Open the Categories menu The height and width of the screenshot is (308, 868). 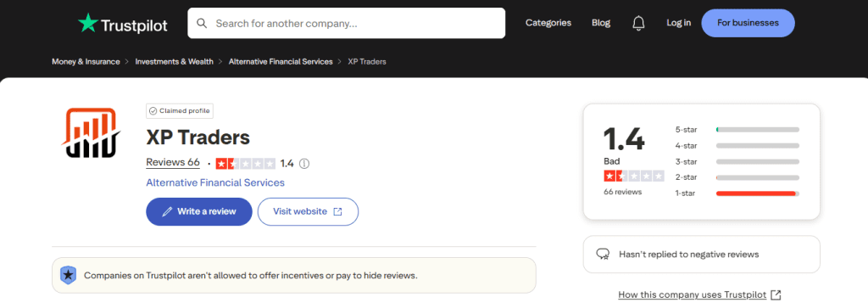click(548, 23)
